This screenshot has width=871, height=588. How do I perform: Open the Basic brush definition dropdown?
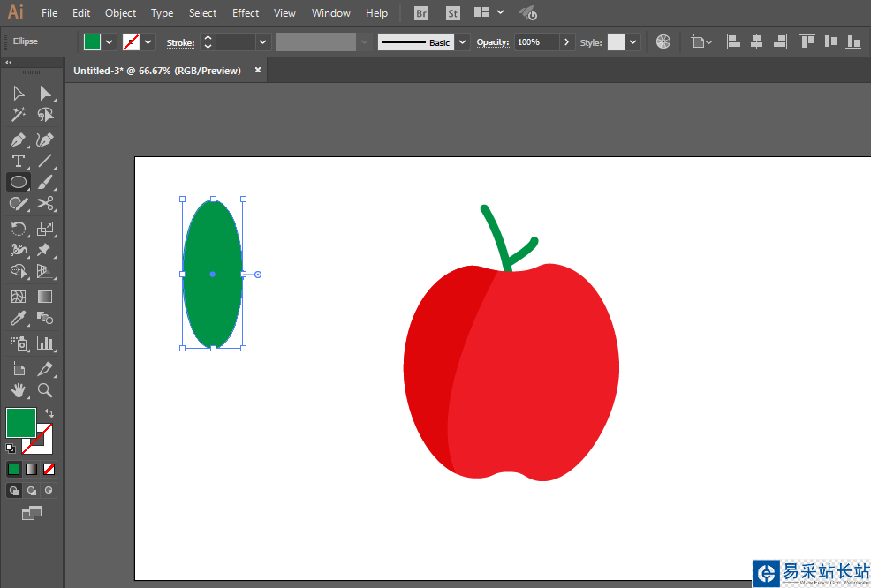click(x=462, y=42)
